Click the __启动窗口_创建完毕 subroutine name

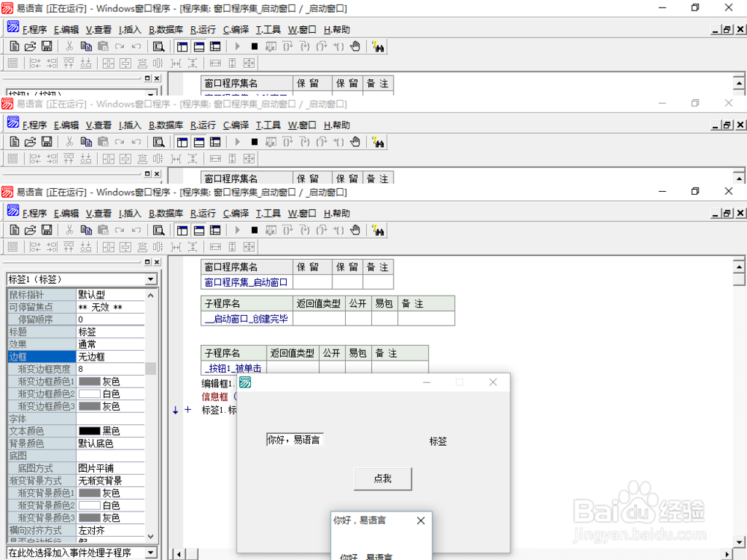coord(246,319)
